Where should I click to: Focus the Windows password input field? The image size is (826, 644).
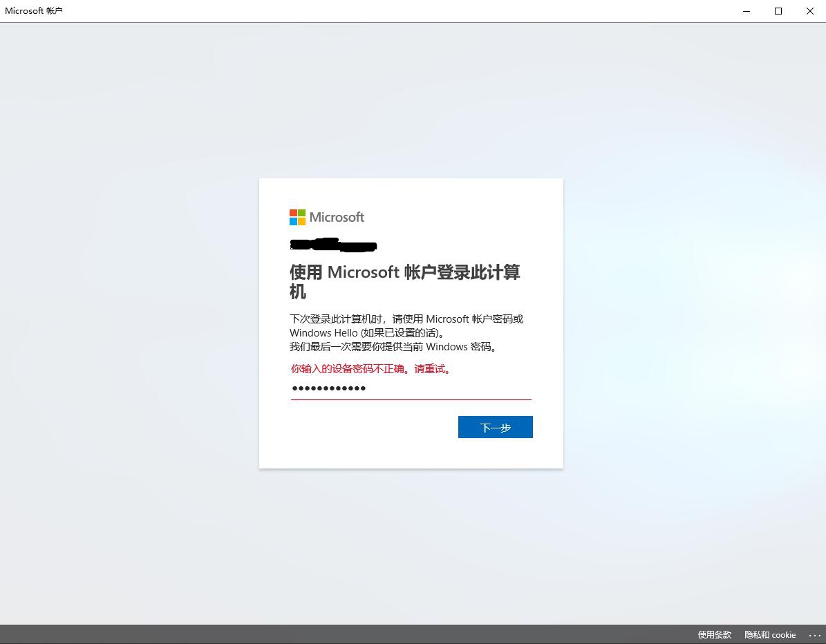[x=411, y=388]
